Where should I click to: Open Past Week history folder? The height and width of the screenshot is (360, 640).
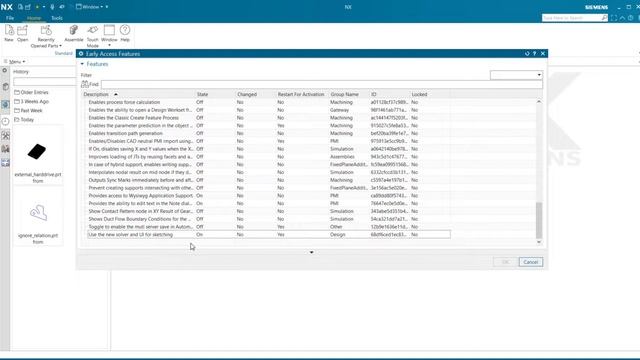coord(28,110)
